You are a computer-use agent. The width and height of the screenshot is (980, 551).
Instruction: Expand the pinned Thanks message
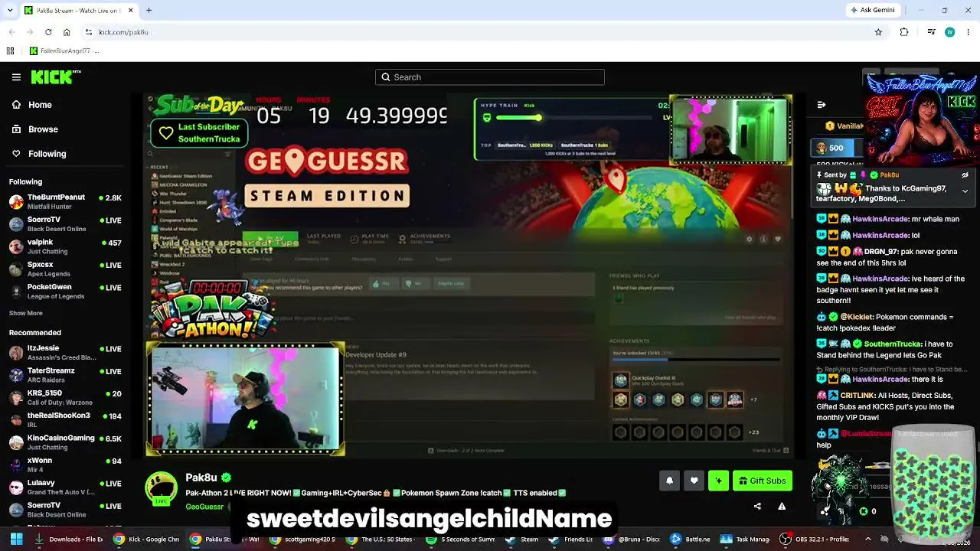[x=965, y=191]
